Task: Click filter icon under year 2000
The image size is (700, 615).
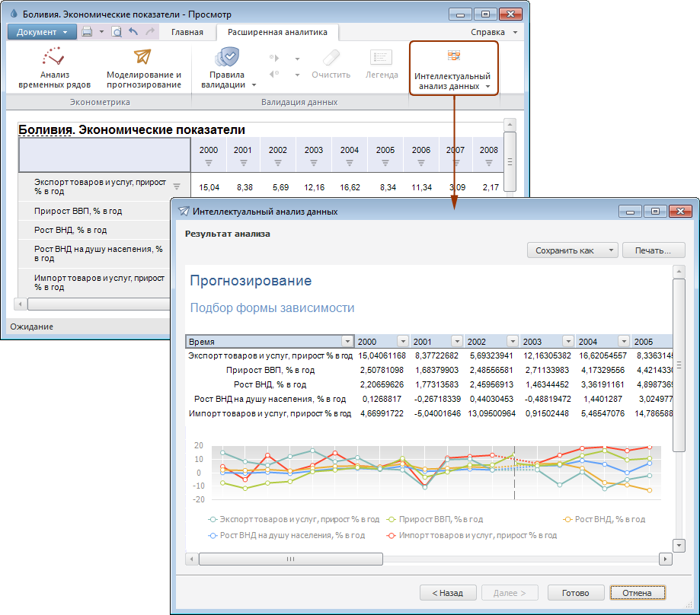Action: (209, 163)
